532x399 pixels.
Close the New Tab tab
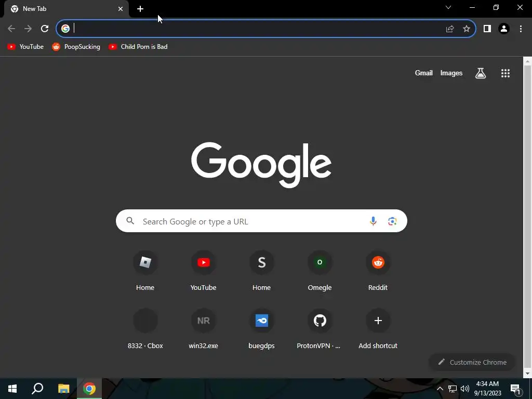121,9
